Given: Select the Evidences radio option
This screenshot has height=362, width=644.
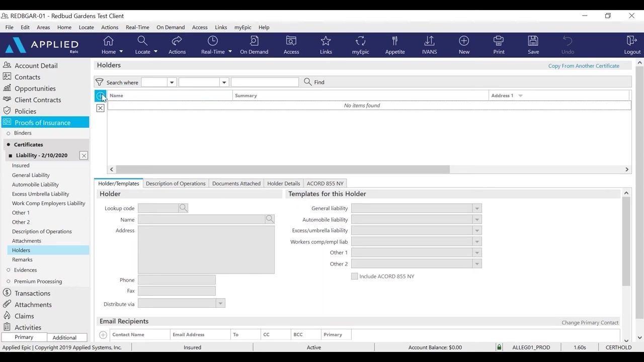Looking at the screenshot, I should [8, 270].
